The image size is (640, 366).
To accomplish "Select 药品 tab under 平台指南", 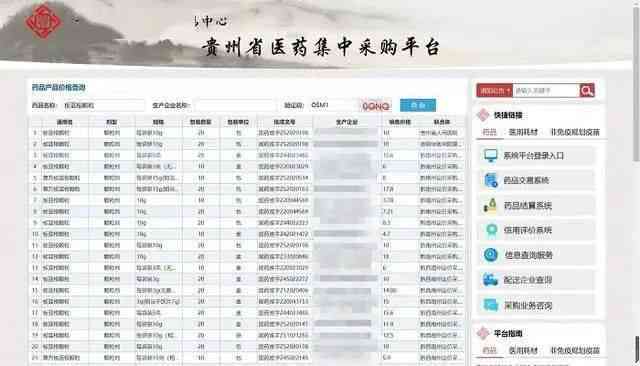I will coord(489,350).
